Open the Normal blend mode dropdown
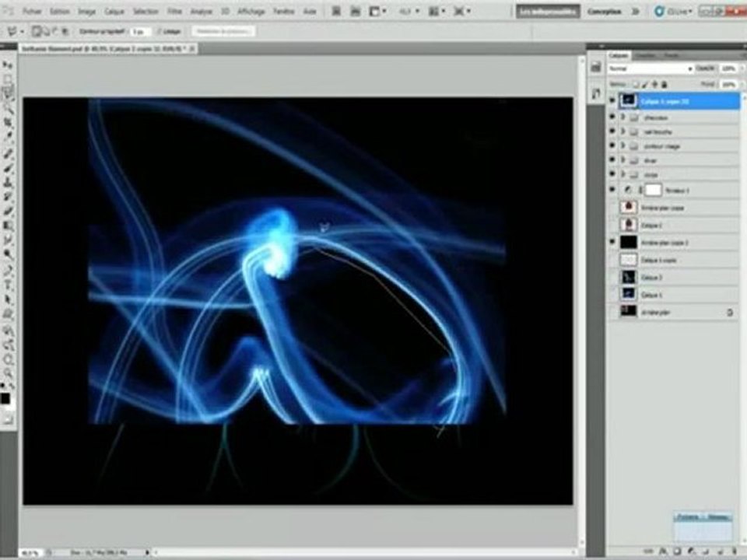The height and width of the screenshot is (560, 747). coord(650,68)
